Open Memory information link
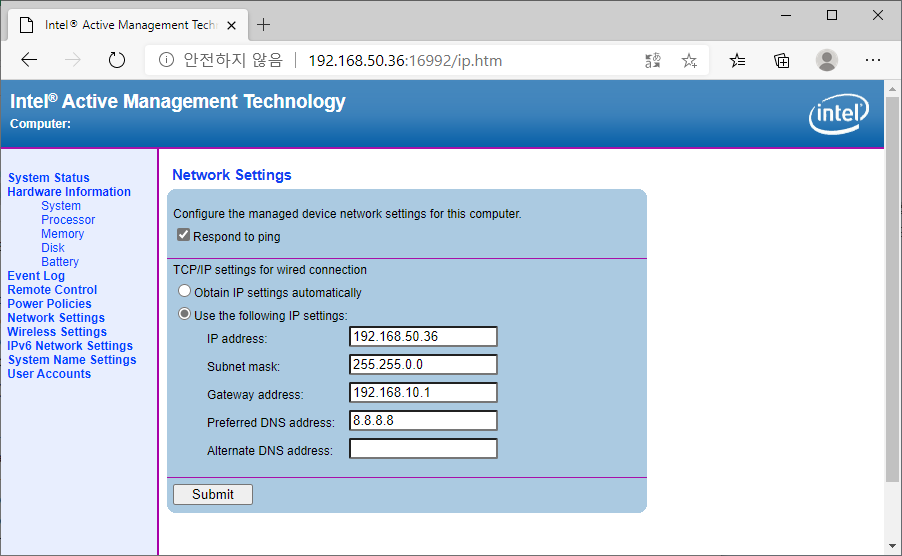902x556 pixels. coord(63,233)
